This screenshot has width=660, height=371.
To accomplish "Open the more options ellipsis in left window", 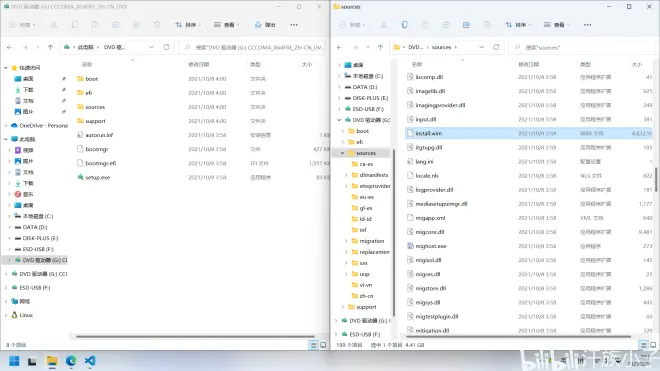I will coord(294,25).
